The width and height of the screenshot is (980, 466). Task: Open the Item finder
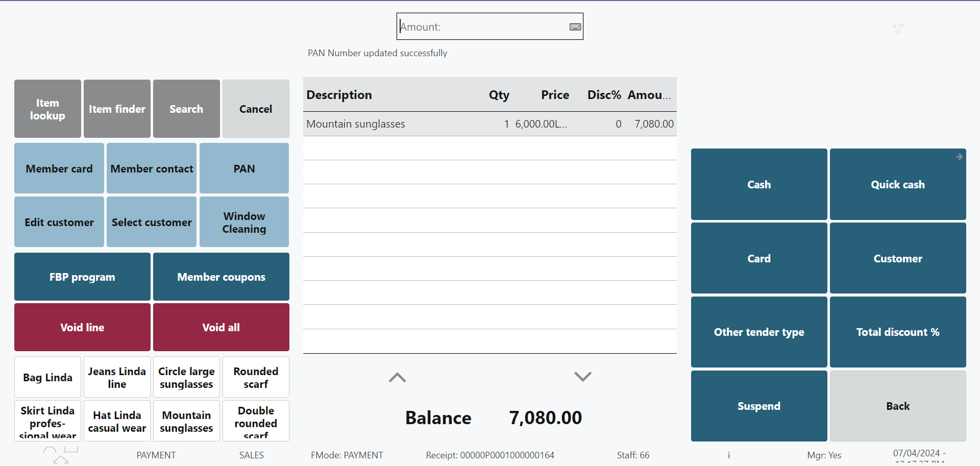pos(117,109)
